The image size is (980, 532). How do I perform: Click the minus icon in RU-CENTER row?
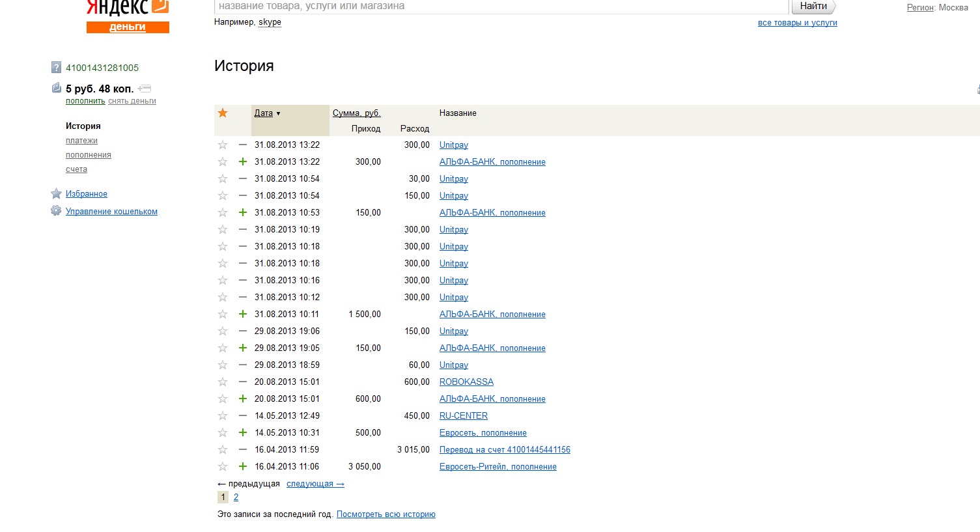(x=243, y=415)
